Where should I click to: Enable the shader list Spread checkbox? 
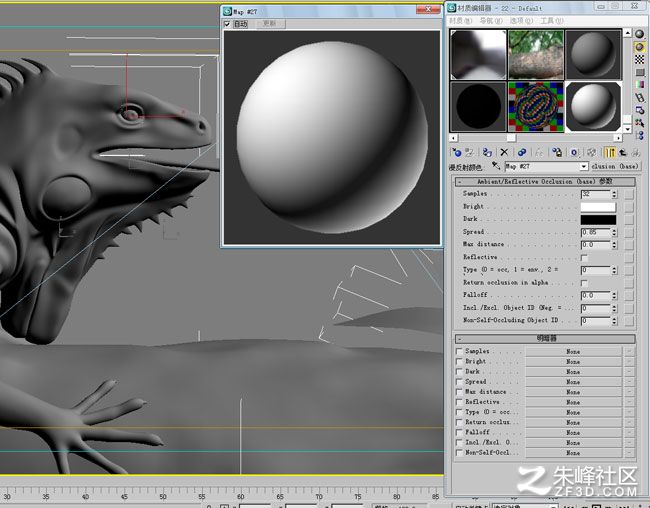[x=459, y=382]
